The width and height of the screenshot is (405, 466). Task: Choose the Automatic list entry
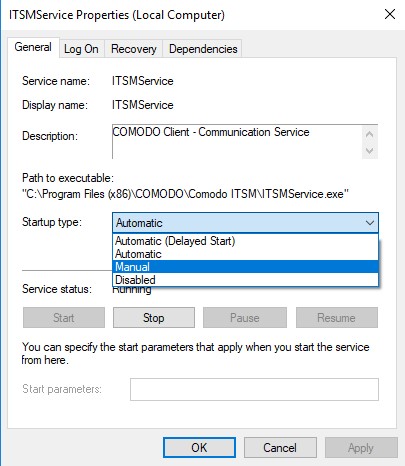coord(245,254)
